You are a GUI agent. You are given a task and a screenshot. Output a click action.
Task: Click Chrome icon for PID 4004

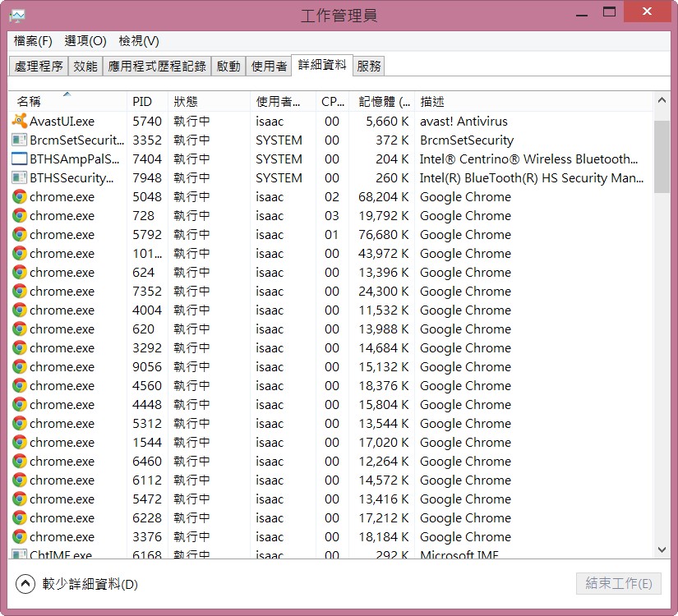20,310
